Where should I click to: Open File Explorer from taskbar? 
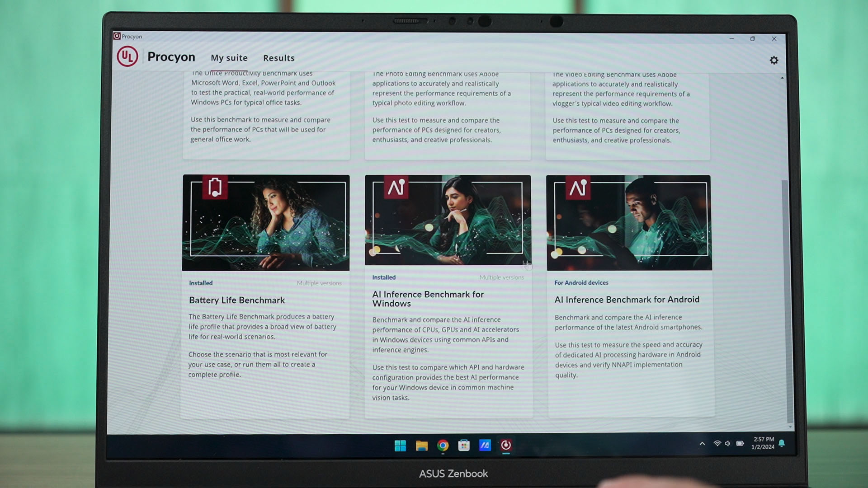[x=421, y=446]
